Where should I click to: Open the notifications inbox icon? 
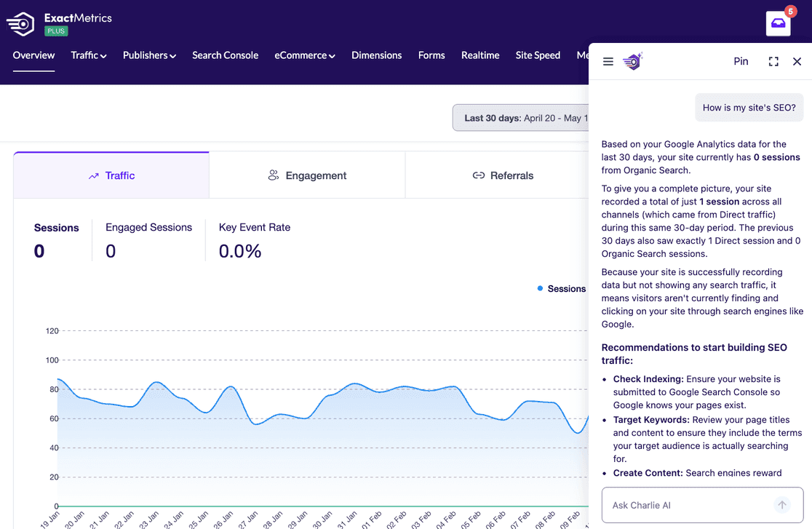[x=778, y=23]
